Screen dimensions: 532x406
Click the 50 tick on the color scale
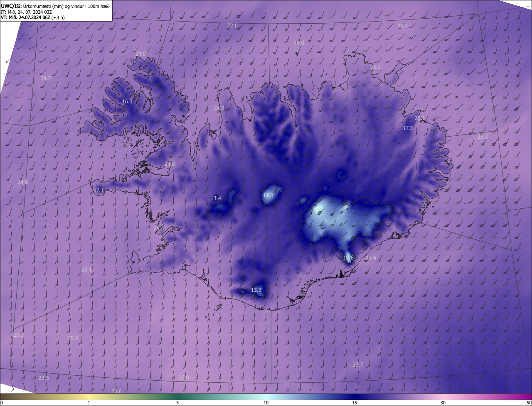[528, 403]
